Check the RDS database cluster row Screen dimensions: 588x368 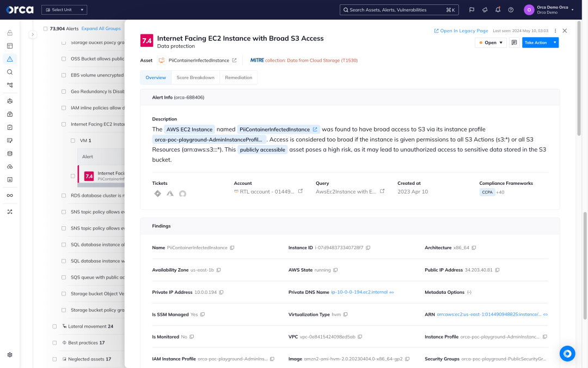[x=64, y=196]
